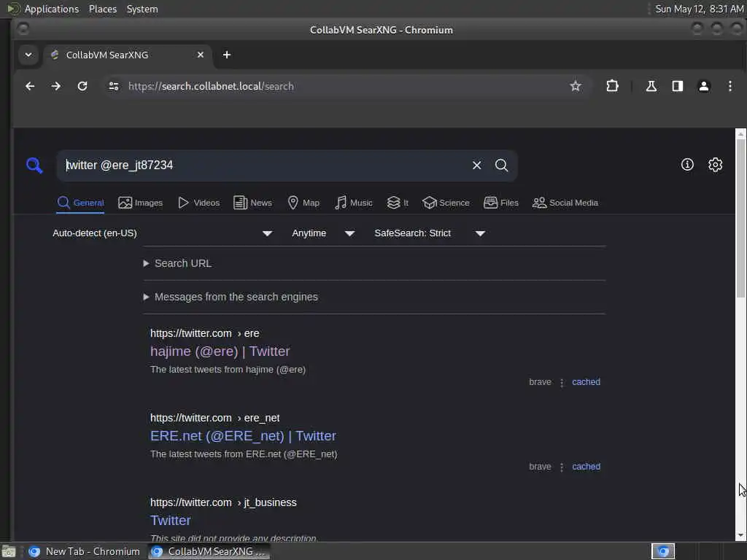
Task: Go back using browser back arrow
Action: pos(30,86)
